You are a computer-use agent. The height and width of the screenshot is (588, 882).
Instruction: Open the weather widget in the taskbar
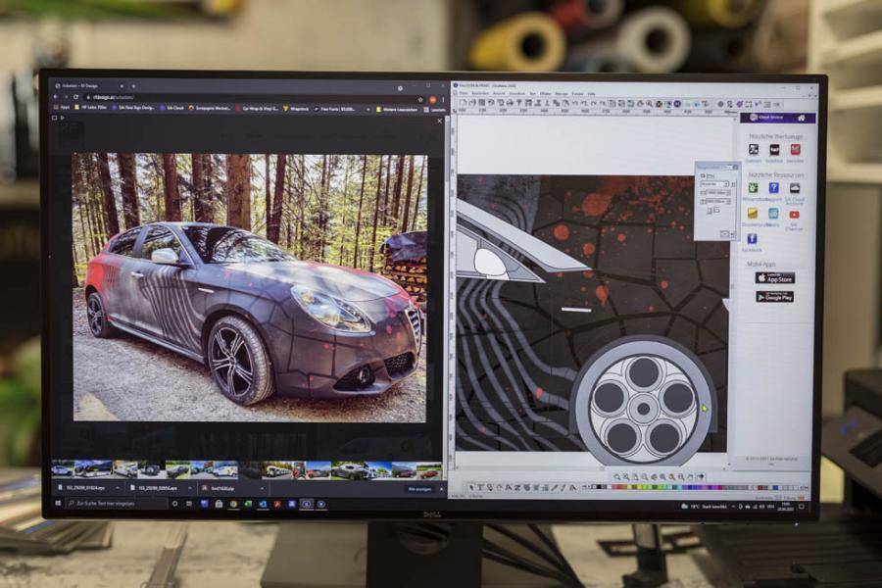pyautogui.click(x=703, y=507)
